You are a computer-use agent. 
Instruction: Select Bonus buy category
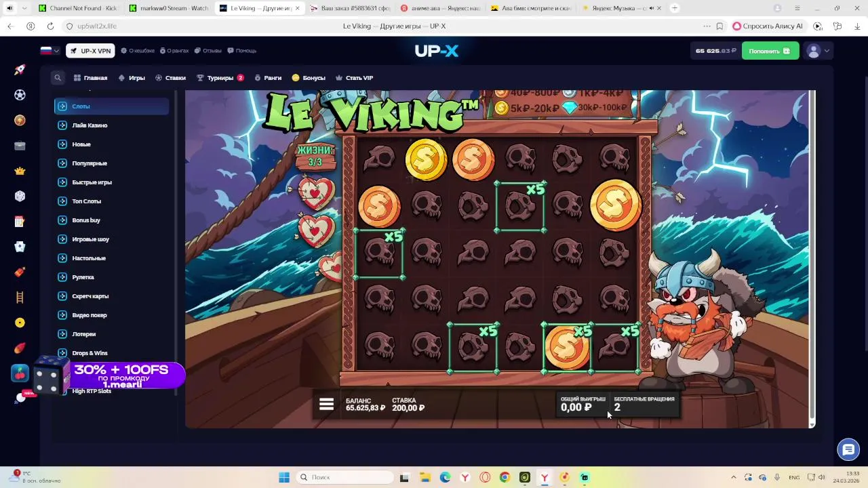click(x=112, y=220)
